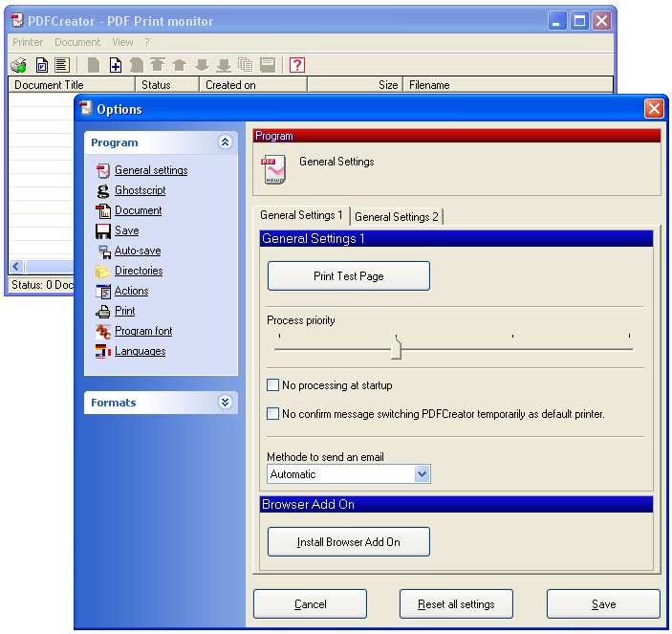
Task: Click the Directories folder icon
Action: tap(103, 271)
